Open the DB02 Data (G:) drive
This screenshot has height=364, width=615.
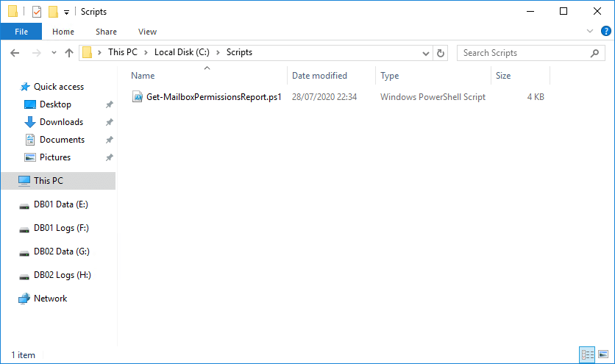(62, 251)
